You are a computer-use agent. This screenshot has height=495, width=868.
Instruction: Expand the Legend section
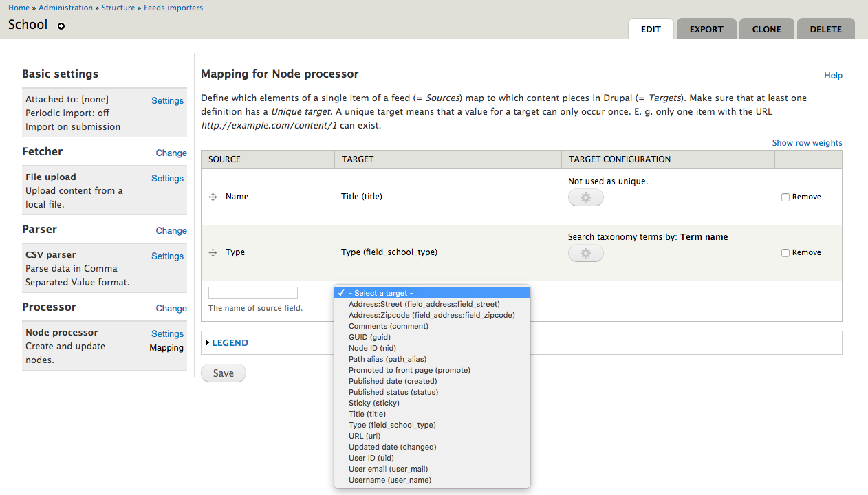coord(230,342)
